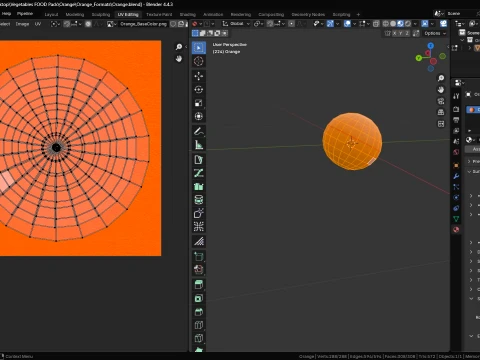Open the Image menu in UV editor
The image size is (480, 360).
tap(22, 24)
